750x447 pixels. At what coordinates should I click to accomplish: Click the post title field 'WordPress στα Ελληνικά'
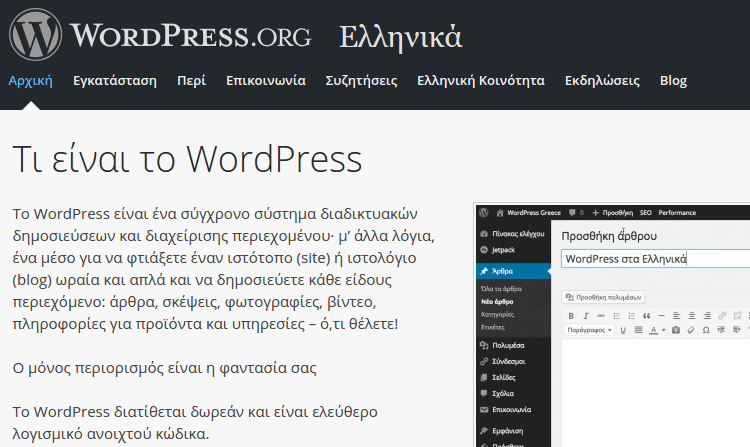pos(655,259)
